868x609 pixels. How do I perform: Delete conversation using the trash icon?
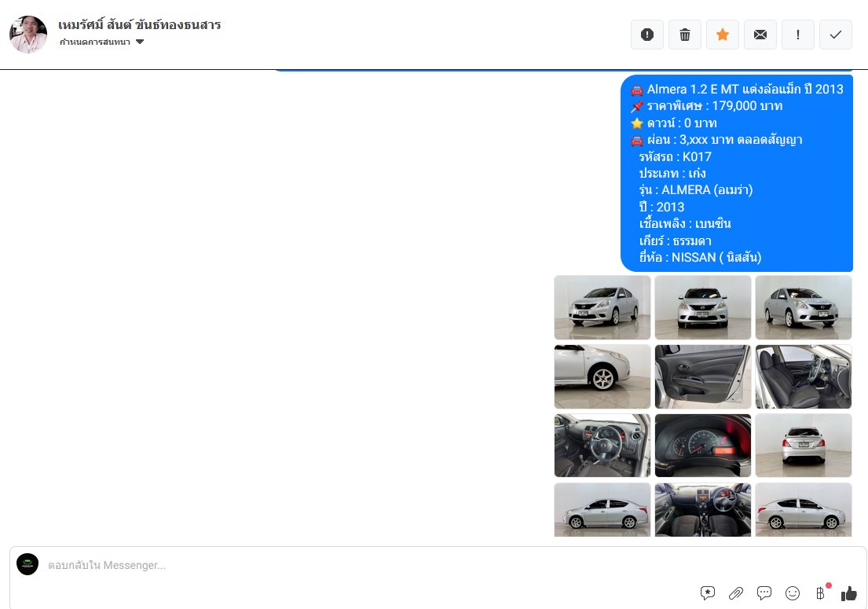[x=685, y=35]
